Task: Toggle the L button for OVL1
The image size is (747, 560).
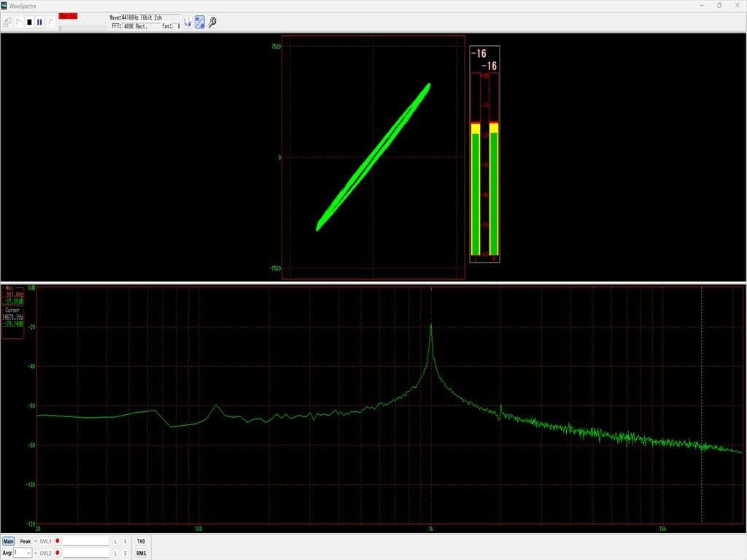Action: point(115,542)
